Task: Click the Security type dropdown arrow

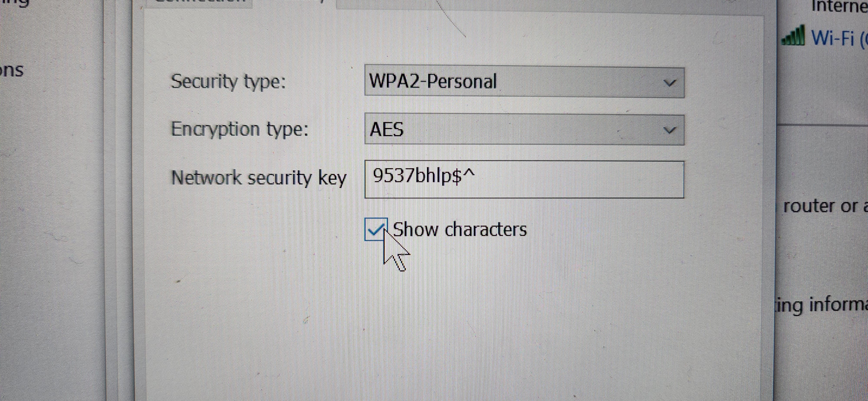Action: [x=669, y=83]
